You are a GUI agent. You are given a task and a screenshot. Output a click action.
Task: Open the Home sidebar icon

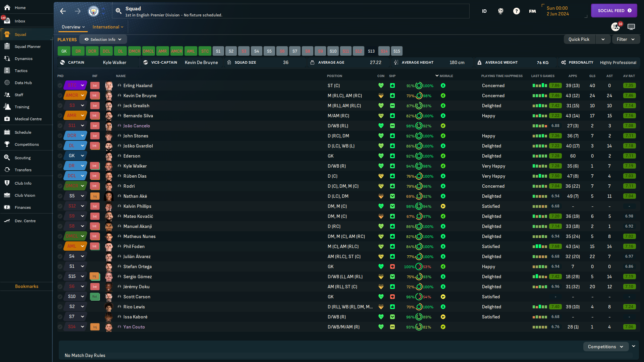7,7
